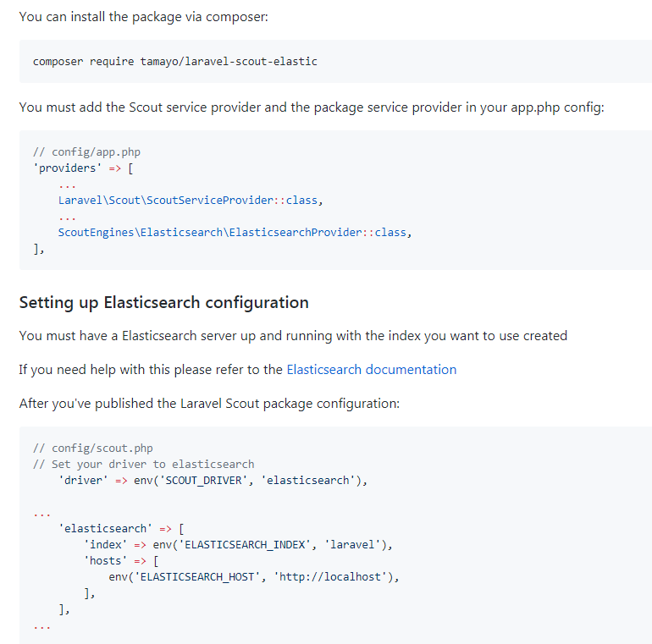Click the sentence about adding the Scout service provider
This screenshot has height=644, width=652.
[312, 107]
